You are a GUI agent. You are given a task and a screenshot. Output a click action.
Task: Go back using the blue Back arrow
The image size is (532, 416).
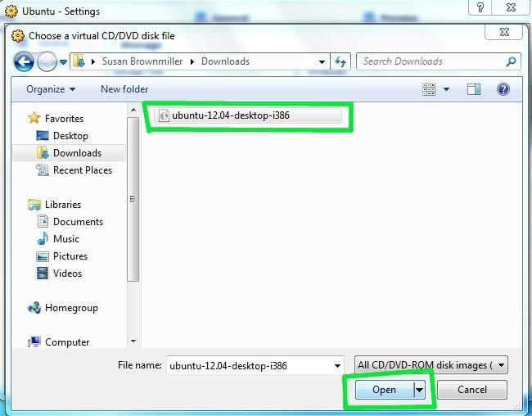coord(24,61)
